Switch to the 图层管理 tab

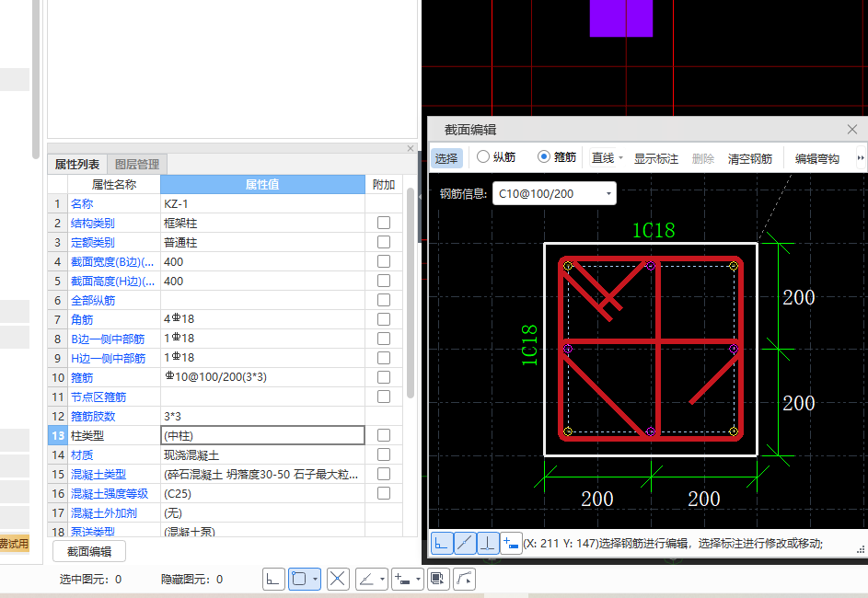tap(137, 165)
